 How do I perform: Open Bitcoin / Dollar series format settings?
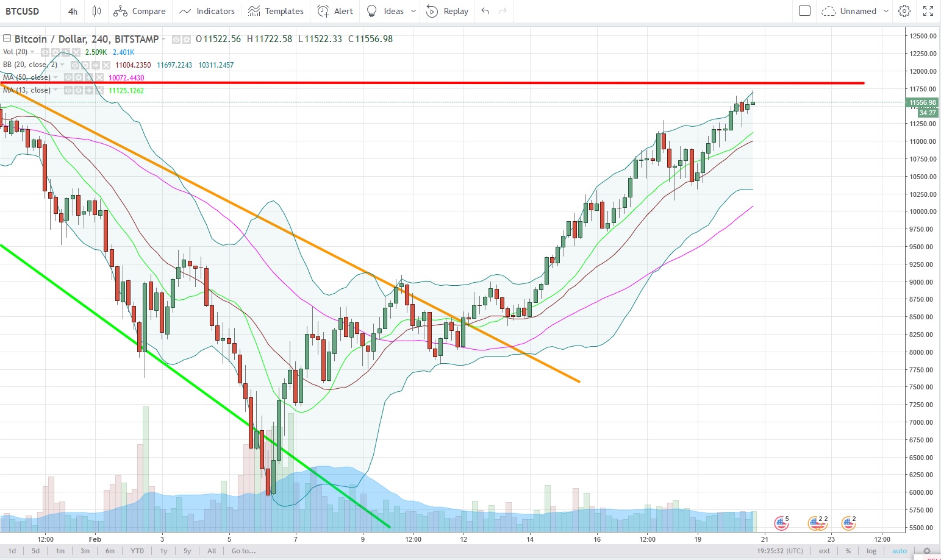(x=186, y=40)
